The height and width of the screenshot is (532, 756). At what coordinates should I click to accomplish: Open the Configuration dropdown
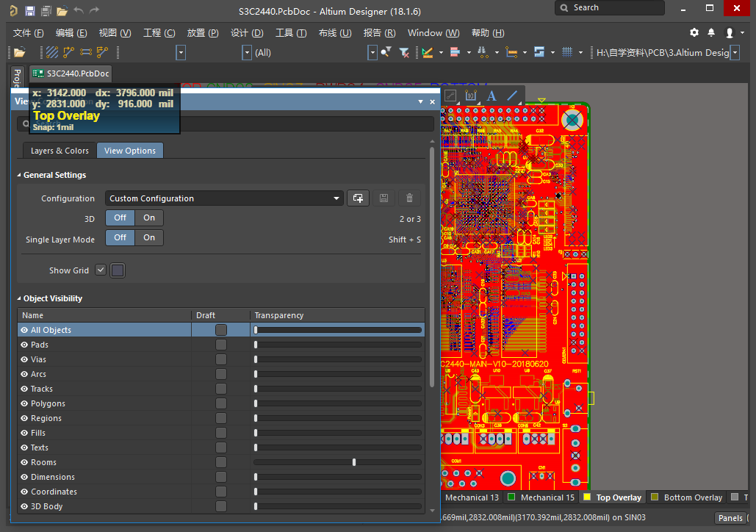tap(224, 198)
